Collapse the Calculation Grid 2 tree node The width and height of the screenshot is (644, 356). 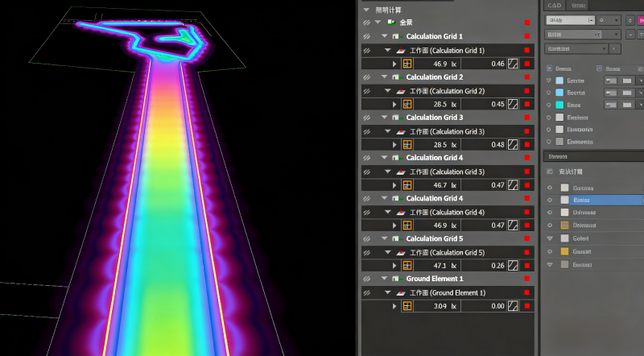[x=385, y=77]
